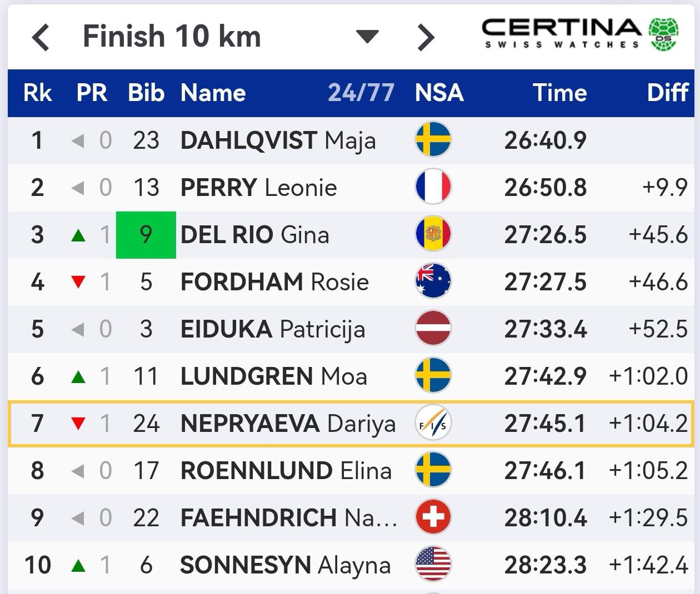Click the green highlighted bib 9 cell
This screenshot has height=594, width=700.
tap(146, 235)
